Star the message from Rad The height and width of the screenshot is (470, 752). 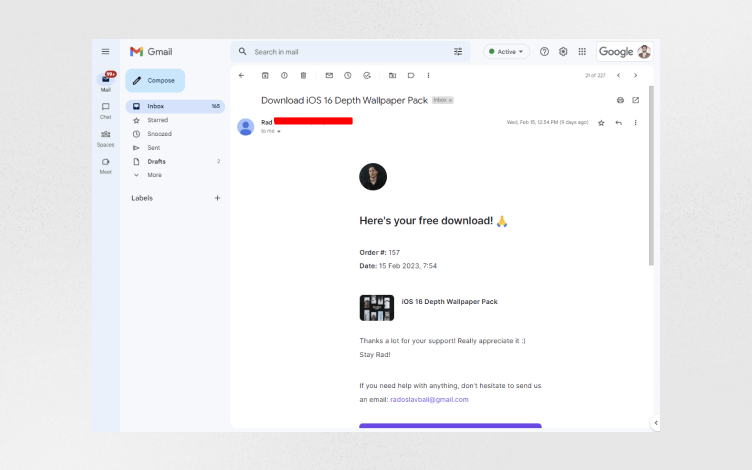coord(601,123)
